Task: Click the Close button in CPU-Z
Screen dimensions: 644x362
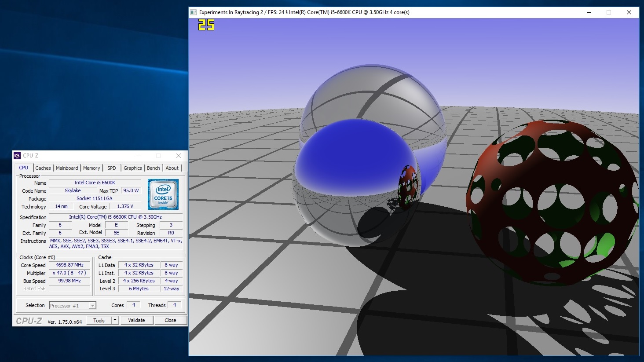Action: [x=170, y=320]
